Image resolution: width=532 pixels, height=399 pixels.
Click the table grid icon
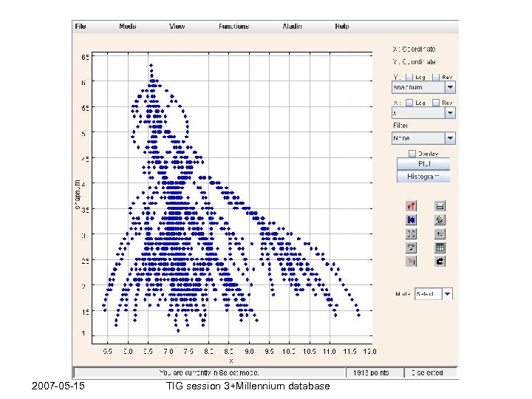pos(440,248)
